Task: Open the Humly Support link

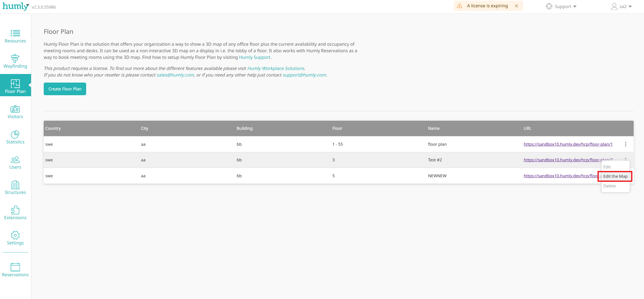Action: (x=254, y=57)
